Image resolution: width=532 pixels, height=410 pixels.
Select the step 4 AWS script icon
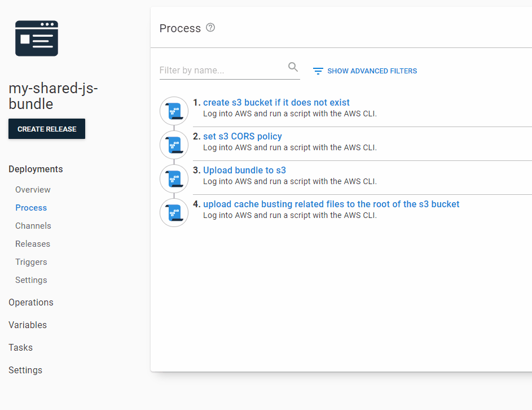tap(174, 213)
